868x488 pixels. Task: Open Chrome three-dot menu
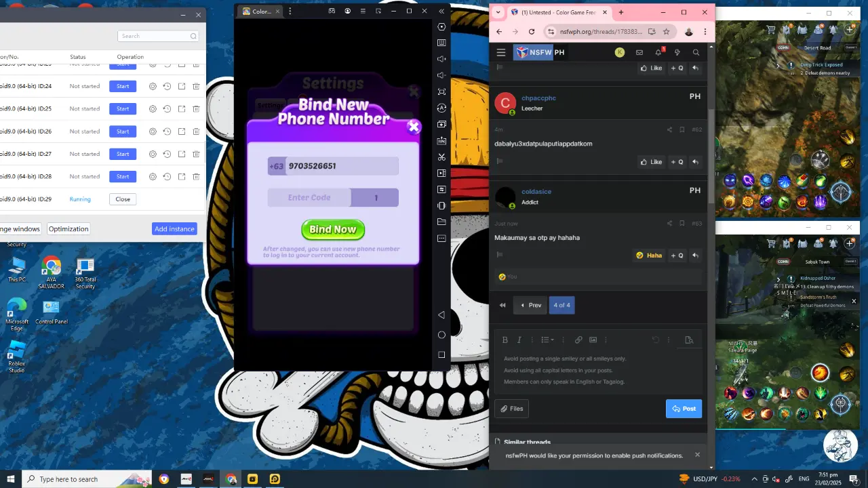(x=706, y=31)
